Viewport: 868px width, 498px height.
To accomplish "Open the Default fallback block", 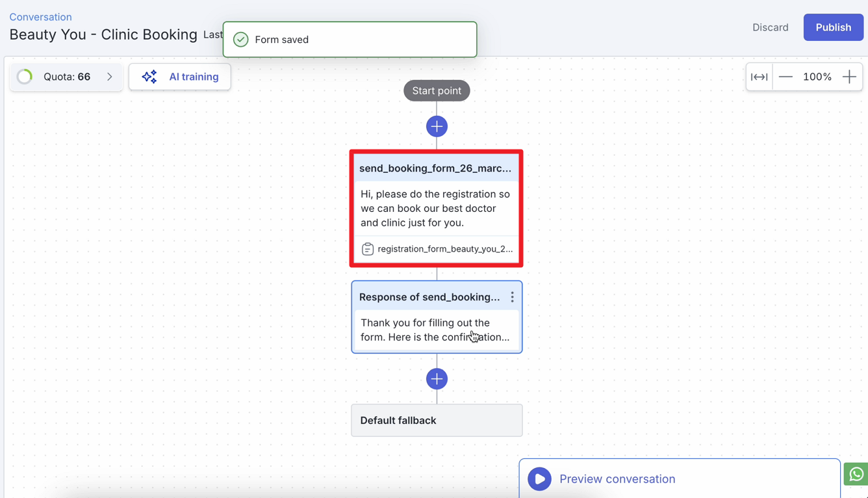I will coord(437,421).
